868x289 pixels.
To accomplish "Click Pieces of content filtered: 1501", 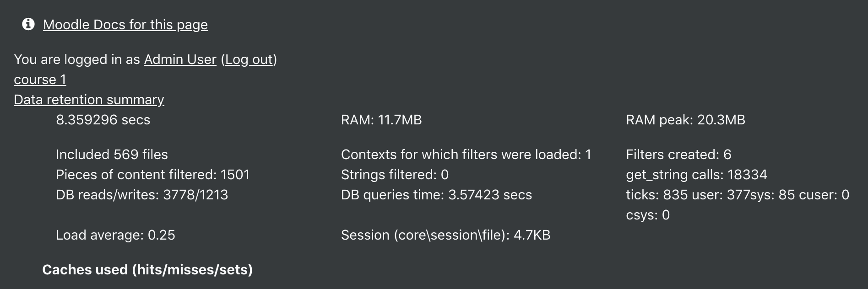I will (152, 175).
